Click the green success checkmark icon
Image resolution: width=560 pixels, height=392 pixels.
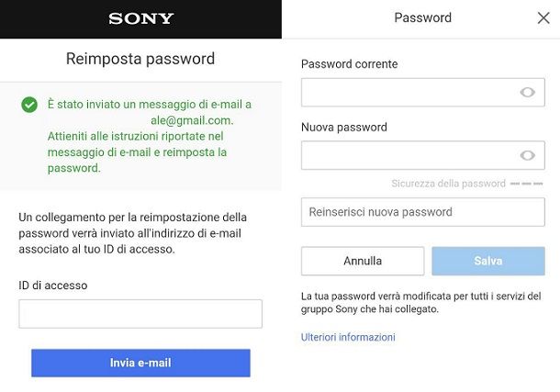tap(29, 105)
